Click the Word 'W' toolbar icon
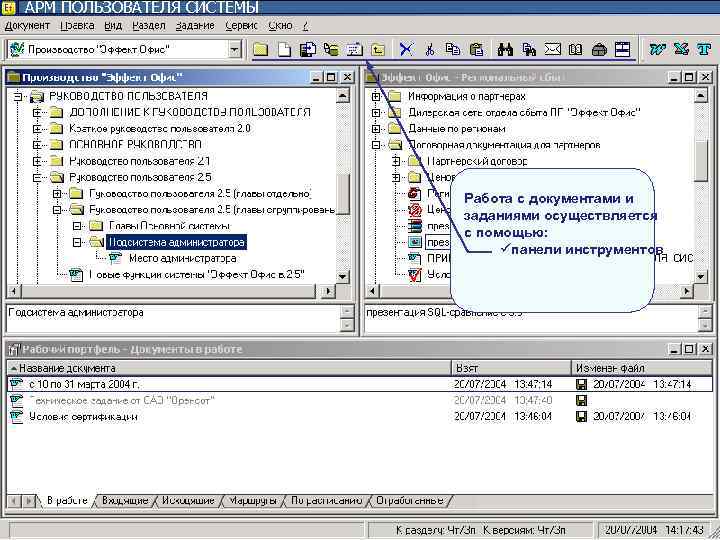 click(658, 49)
